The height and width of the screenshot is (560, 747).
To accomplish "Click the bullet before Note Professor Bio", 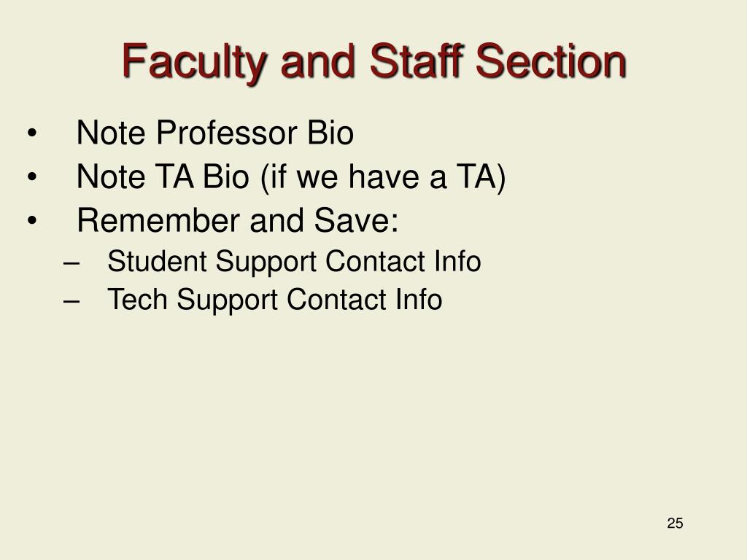I will [32, 133].
